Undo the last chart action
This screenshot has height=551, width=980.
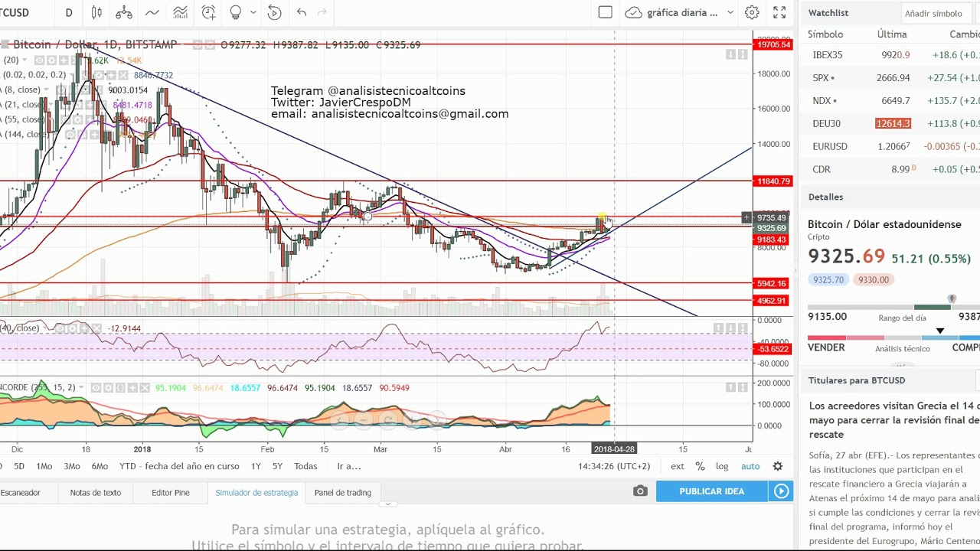(302, 12)
